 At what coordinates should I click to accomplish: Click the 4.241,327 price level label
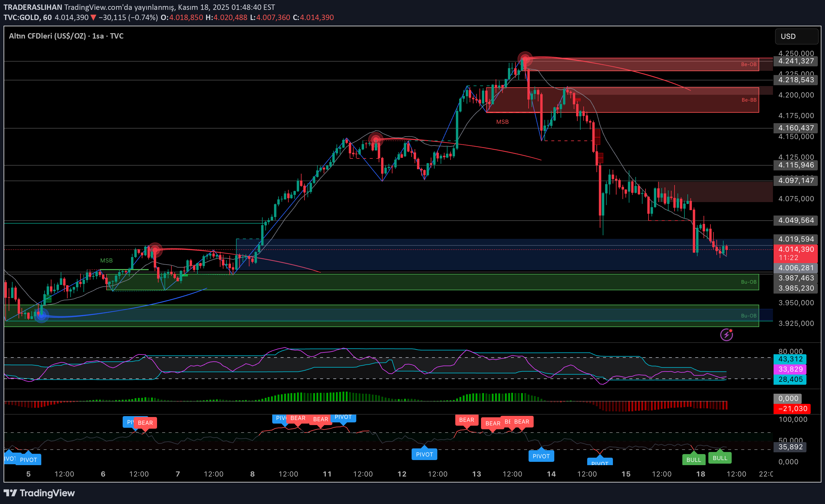pos(796,61)
